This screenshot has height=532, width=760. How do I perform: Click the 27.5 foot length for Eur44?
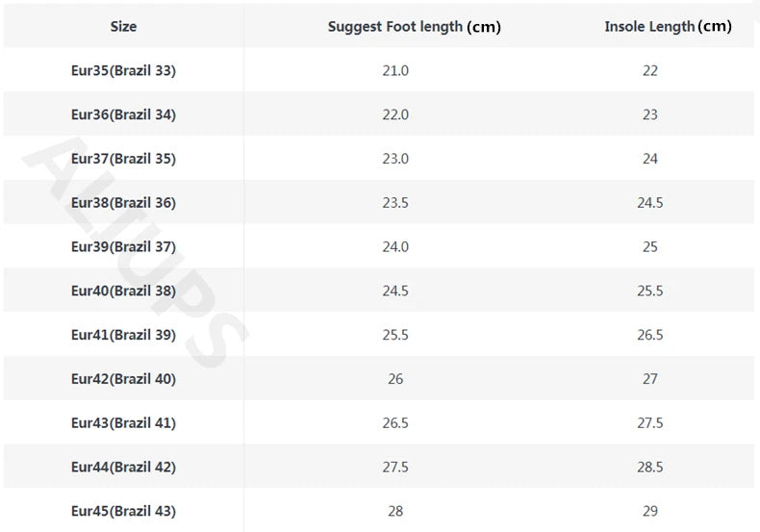(x=395, y=468)
